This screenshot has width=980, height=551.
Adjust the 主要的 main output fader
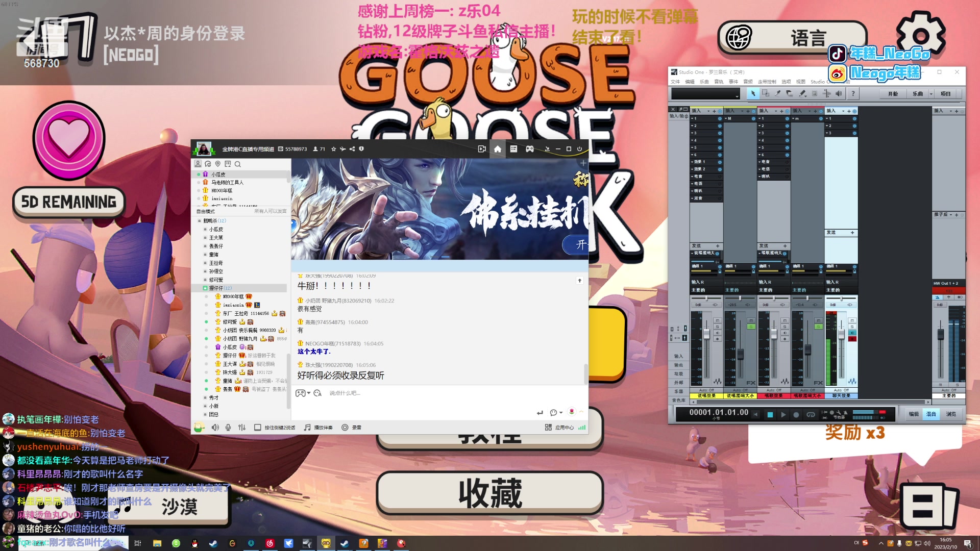pyautogui.click(x=941, y=335)
